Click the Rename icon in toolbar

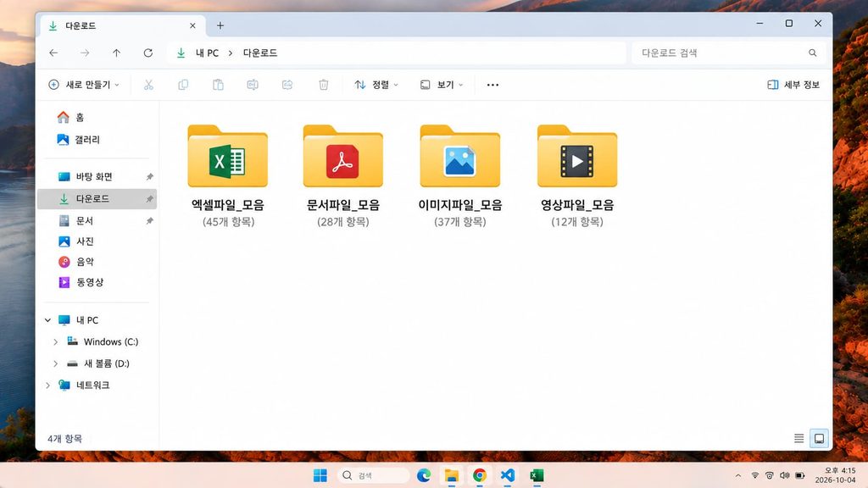(x=253, y=85)
